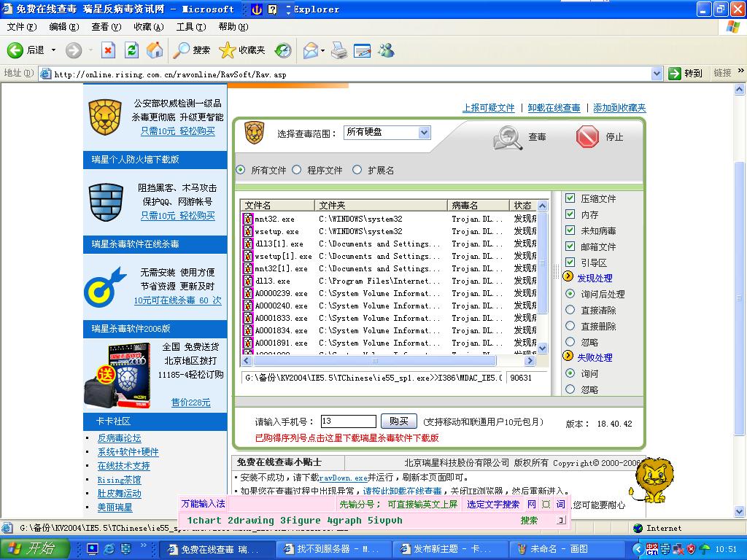Click the yellow arrow icon beside 发现处理
Viewport: 747px width, 560px height.
tap(568, 276)
